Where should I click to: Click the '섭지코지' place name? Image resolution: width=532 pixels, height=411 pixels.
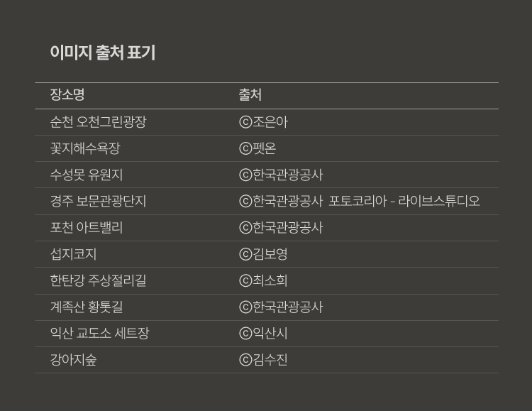tap(74, 254)
